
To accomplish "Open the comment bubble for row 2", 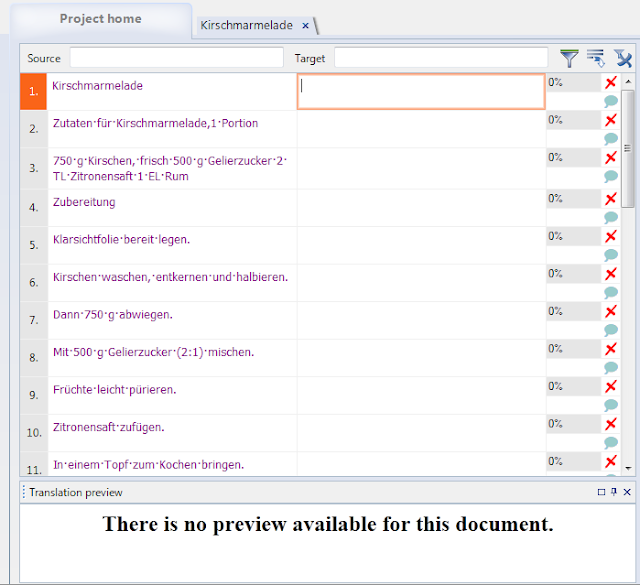I will pos(611,138).
